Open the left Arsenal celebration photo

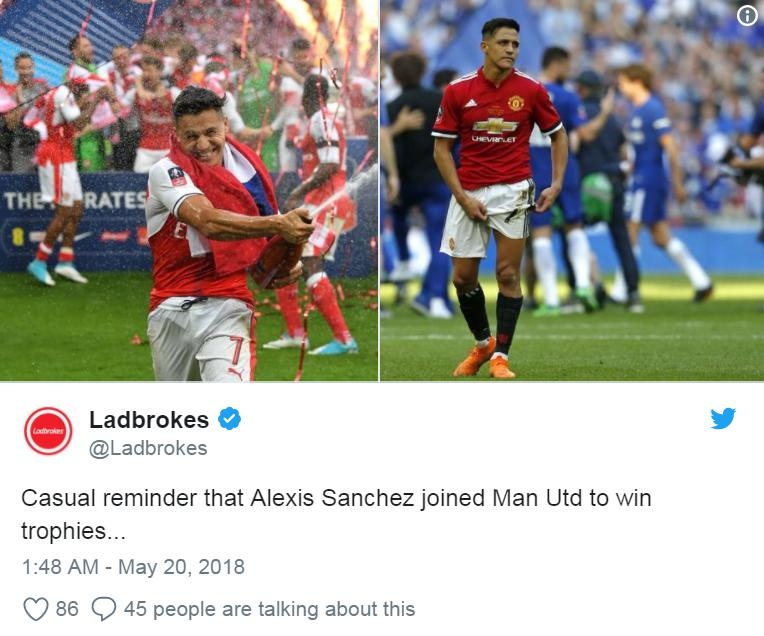pos(189,190)
